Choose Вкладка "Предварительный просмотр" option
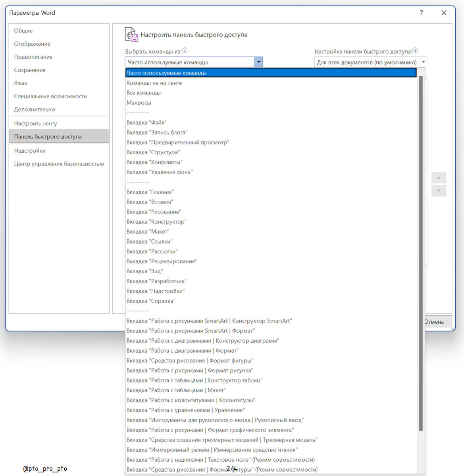Screen dimensions: 464x476 [271, 142]
